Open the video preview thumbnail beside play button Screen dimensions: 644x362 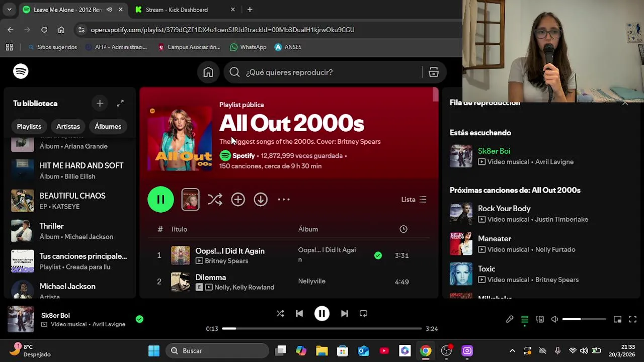[x=190, y=200]
